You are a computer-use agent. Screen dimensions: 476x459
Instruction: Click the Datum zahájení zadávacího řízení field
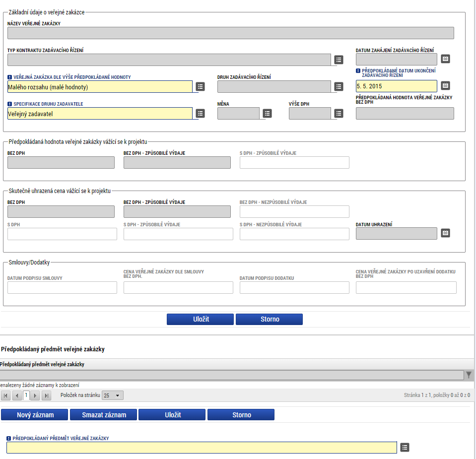397,59
